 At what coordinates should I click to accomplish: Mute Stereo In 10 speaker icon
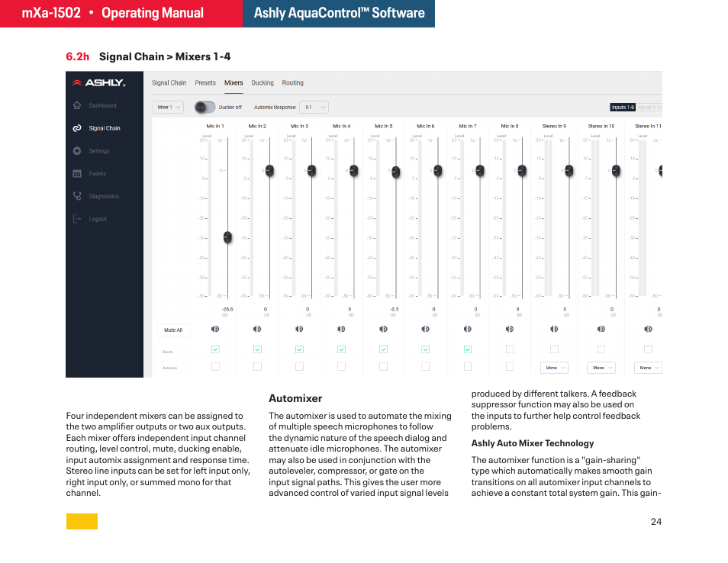[601, 329]
